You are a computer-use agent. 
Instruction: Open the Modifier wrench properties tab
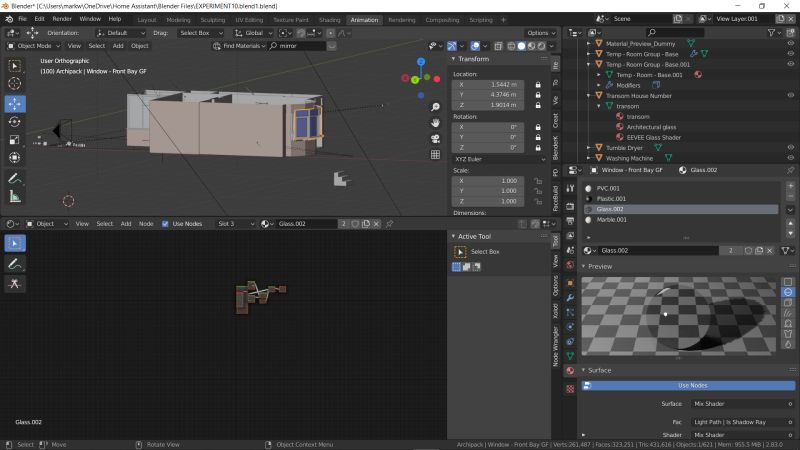[570, 298]
